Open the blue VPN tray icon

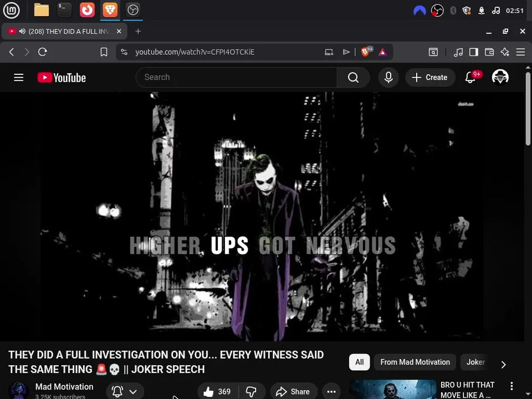(420, 11)
